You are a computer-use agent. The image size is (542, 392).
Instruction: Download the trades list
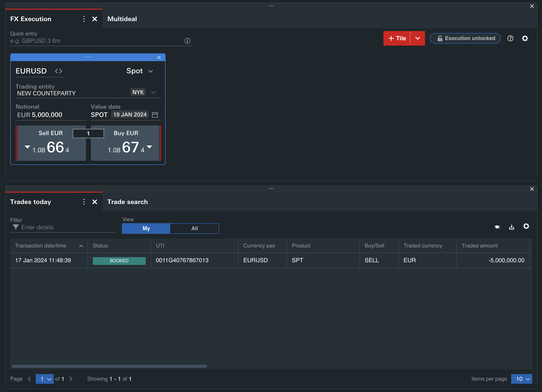(512, 227)
